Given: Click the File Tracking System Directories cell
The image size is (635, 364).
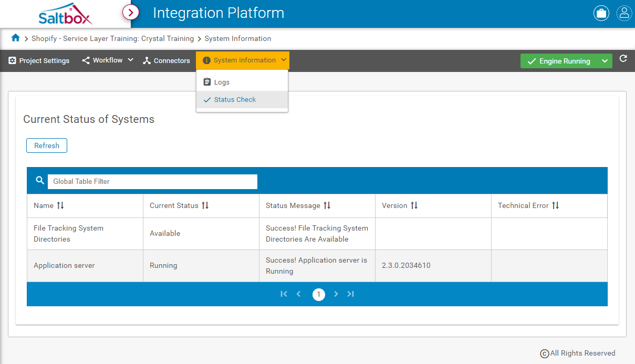Looking at the screenshot, I should (85, 234).
